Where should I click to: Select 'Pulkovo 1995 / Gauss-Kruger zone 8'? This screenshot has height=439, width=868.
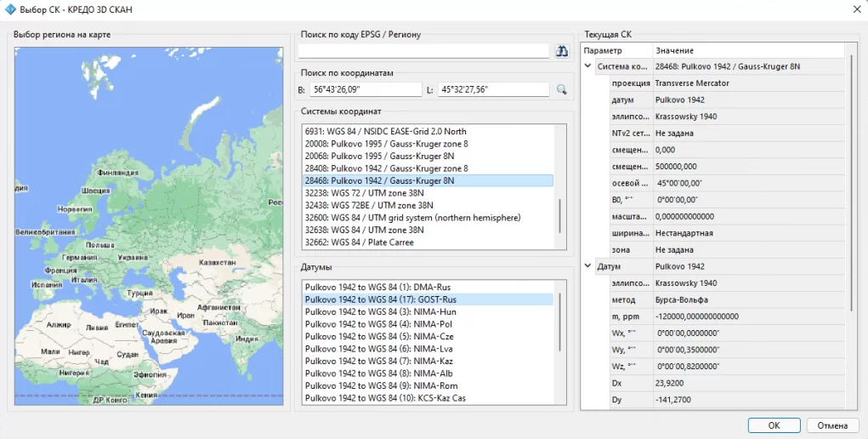click(x=386, y=144)
